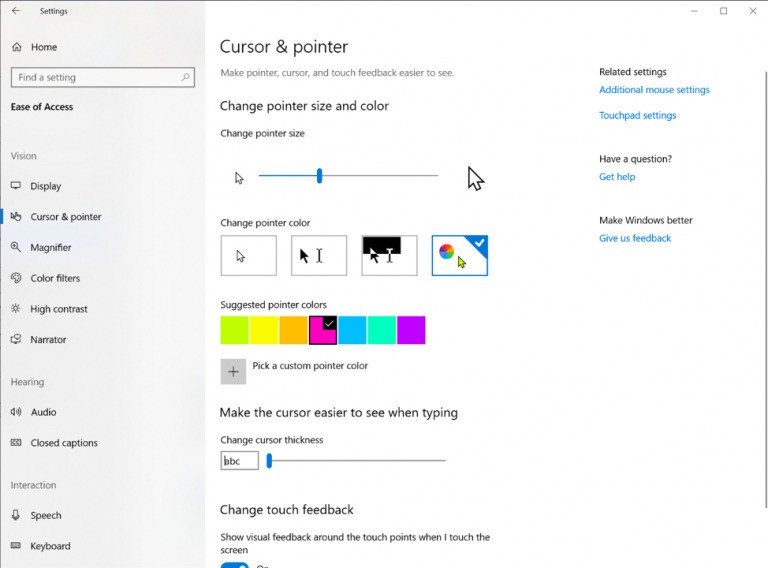768x568 pixels.
Task: Open Display settings from sidebar
Action: point(45,186)
